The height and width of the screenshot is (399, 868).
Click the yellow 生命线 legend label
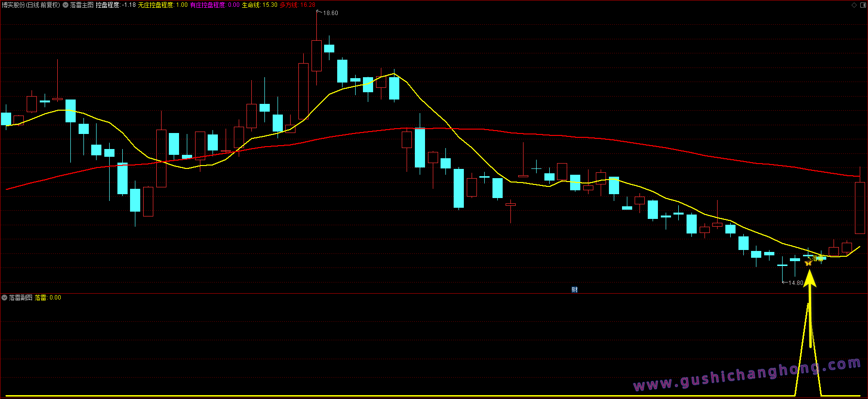pos(260,5)
